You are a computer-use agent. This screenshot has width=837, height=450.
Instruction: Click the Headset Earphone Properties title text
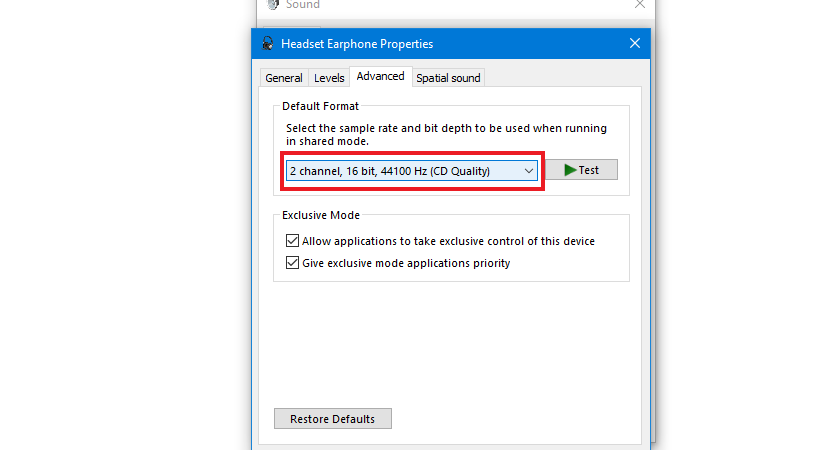[x=357, y=44]
